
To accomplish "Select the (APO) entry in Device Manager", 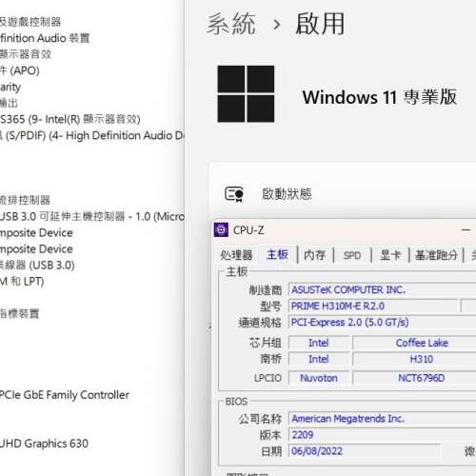I will (20, 70).
